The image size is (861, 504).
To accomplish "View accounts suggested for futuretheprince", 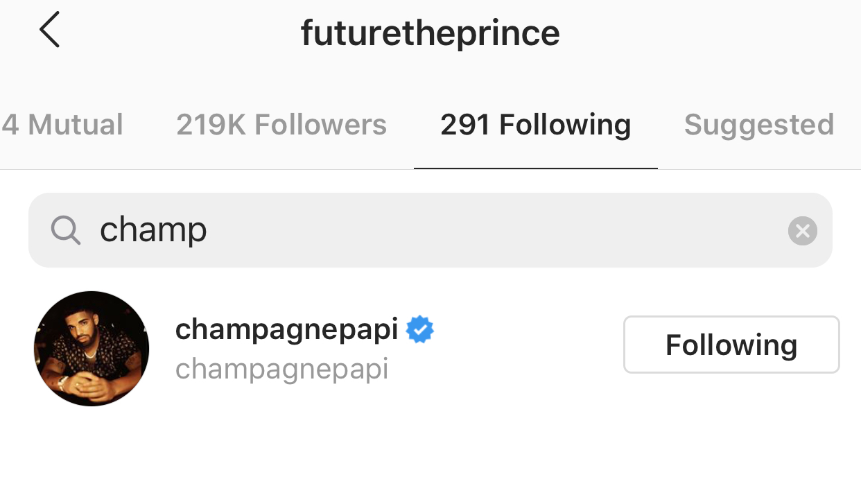I will tap(758, 125).
